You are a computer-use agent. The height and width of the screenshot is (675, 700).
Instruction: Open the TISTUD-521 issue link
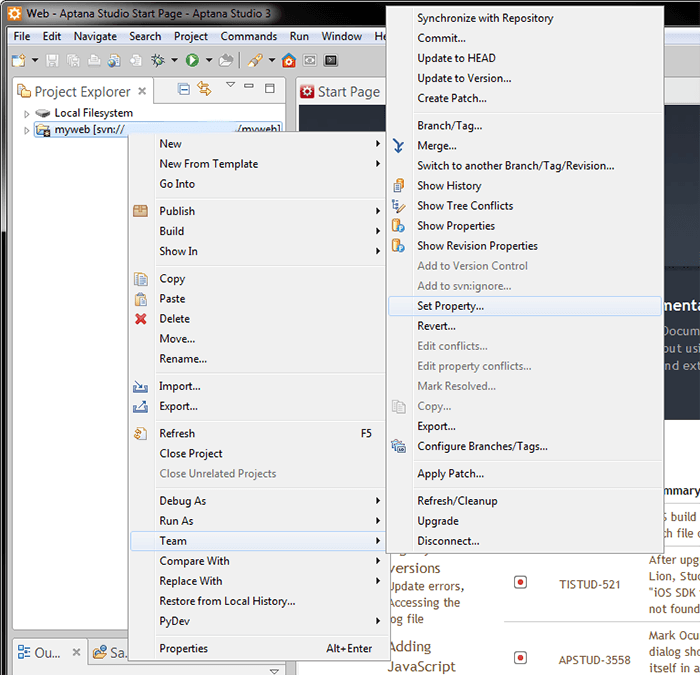590,585
